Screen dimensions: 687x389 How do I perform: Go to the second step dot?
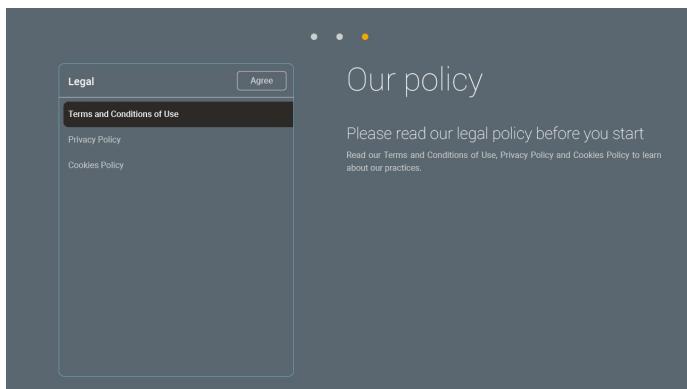(340, 37)
